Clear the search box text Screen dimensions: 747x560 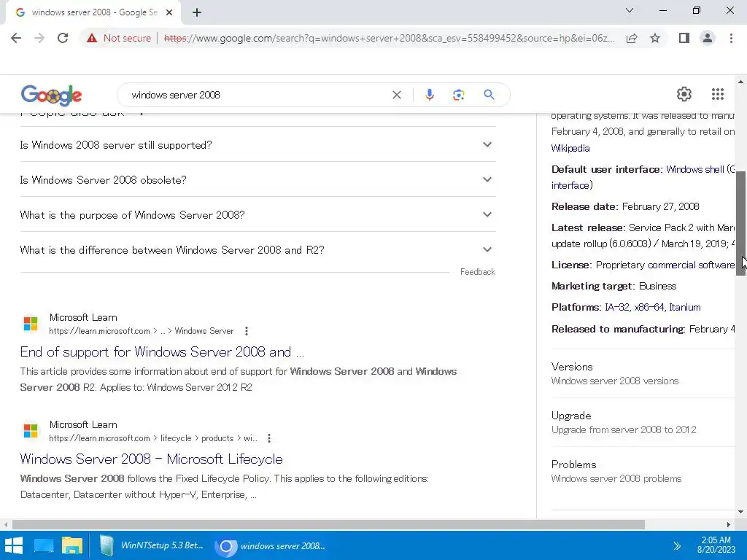click(x=396, y=95)
